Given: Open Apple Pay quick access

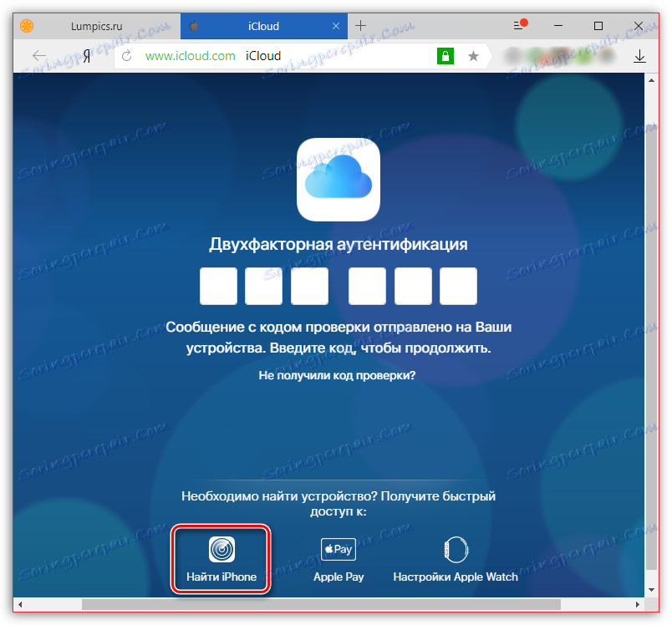Looking at the screenshot, I should (339, 560).
